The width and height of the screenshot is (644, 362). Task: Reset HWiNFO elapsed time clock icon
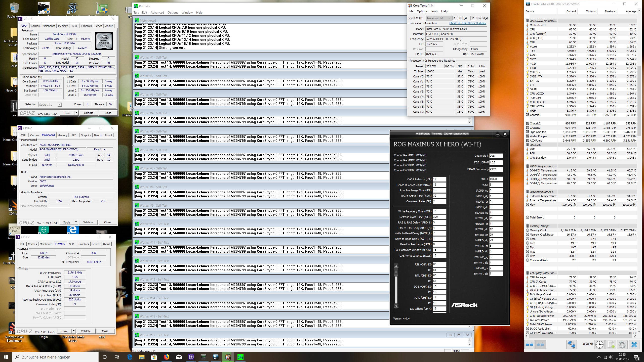point(599,345)
